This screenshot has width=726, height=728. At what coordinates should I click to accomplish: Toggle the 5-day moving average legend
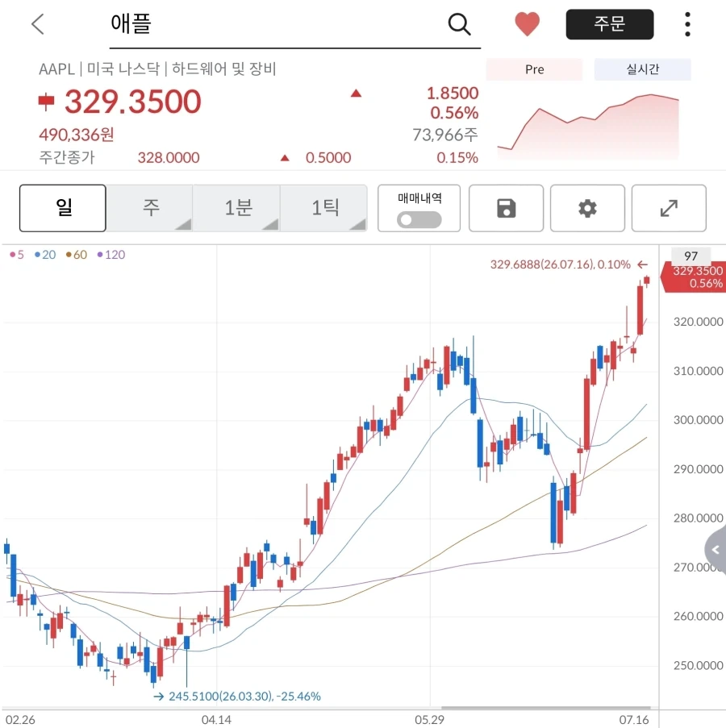click(x=17, y=255)
